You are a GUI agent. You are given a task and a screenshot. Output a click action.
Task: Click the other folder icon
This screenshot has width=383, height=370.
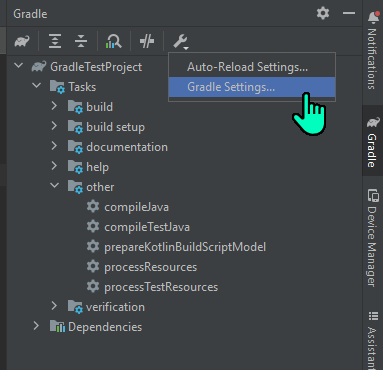coord(75,187)
